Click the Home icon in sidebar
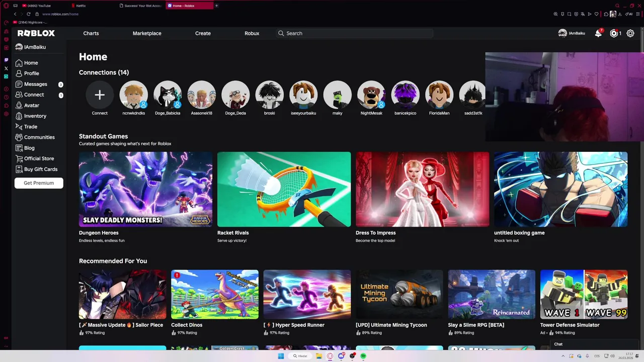 [19, 63]
